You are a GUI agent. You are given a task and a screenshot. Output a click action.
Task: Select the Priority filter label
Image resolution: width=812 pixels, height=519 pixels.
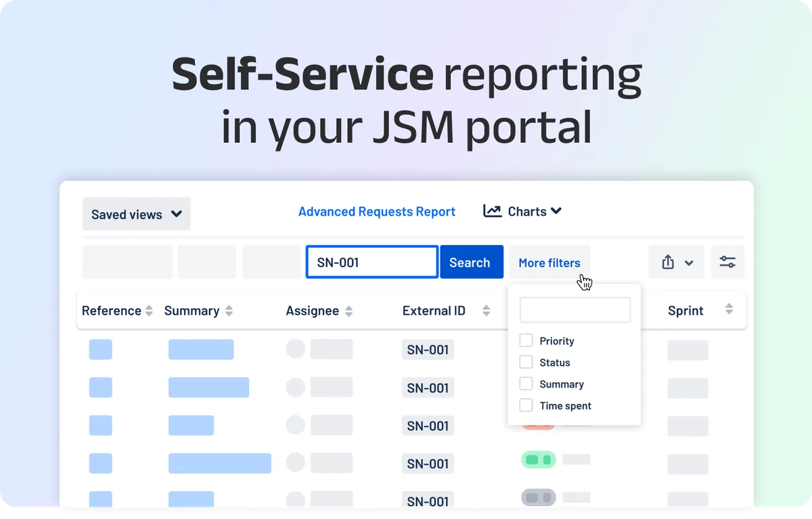pos(557,341)
